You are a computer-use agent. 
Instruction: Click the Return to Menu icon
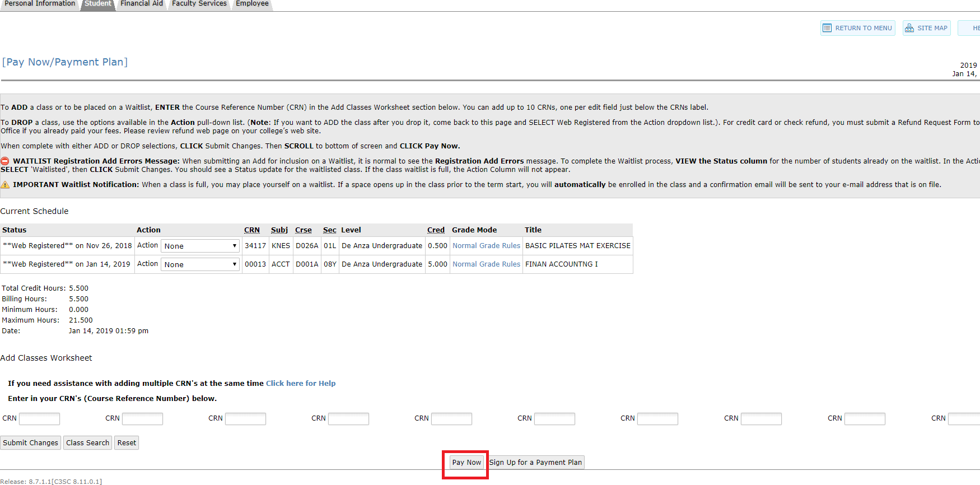[827, 28]
